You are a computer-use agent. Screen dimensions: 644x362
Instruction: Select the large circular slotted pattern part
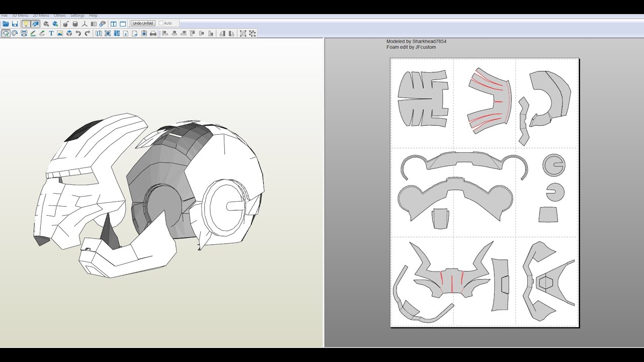pyautogui.click(x=554, y=165)
